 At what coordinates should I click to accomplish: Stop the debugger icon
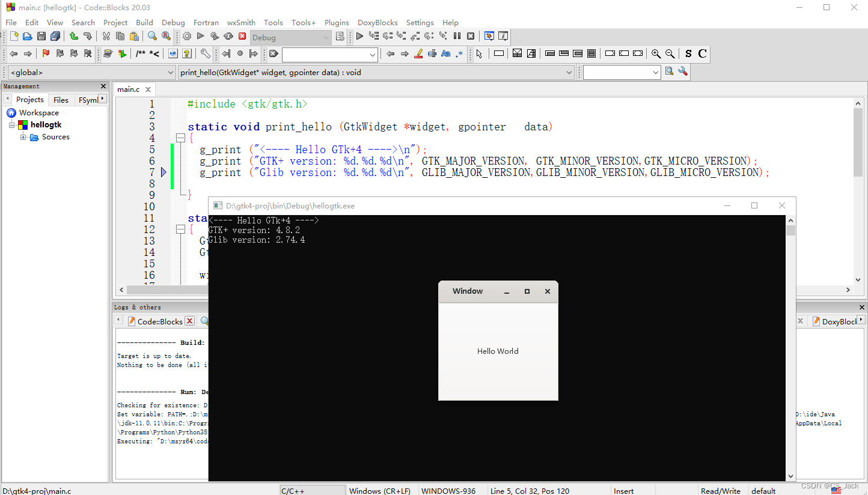[x=471, y=37]
